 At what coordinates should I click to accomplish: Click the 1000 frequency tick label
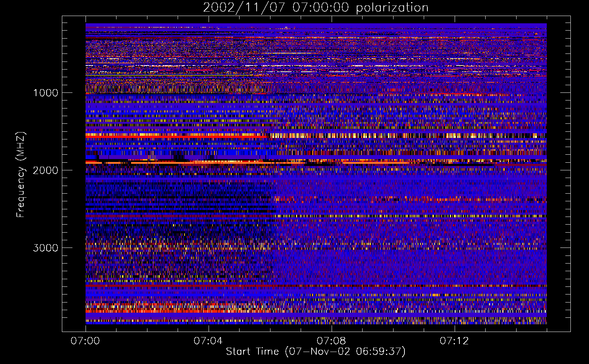point(46,93)
